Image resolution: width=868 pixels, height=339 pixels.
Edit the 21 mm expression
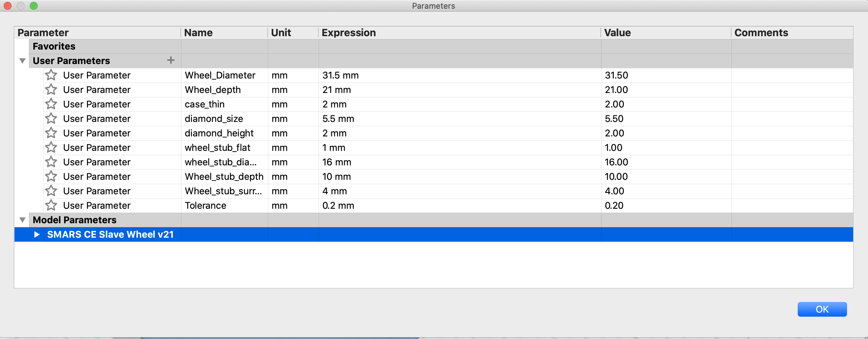(x=460, y=90)
